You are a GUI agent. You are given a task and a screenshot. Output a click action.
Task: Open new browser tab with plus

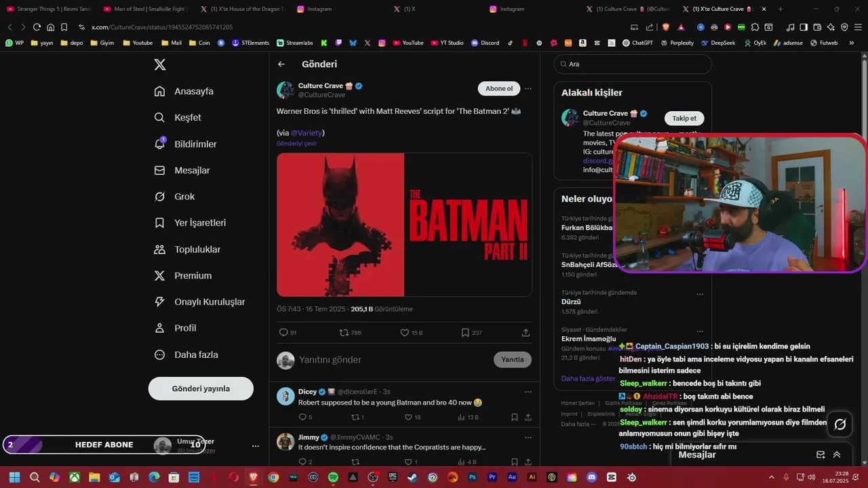(781, 9)
